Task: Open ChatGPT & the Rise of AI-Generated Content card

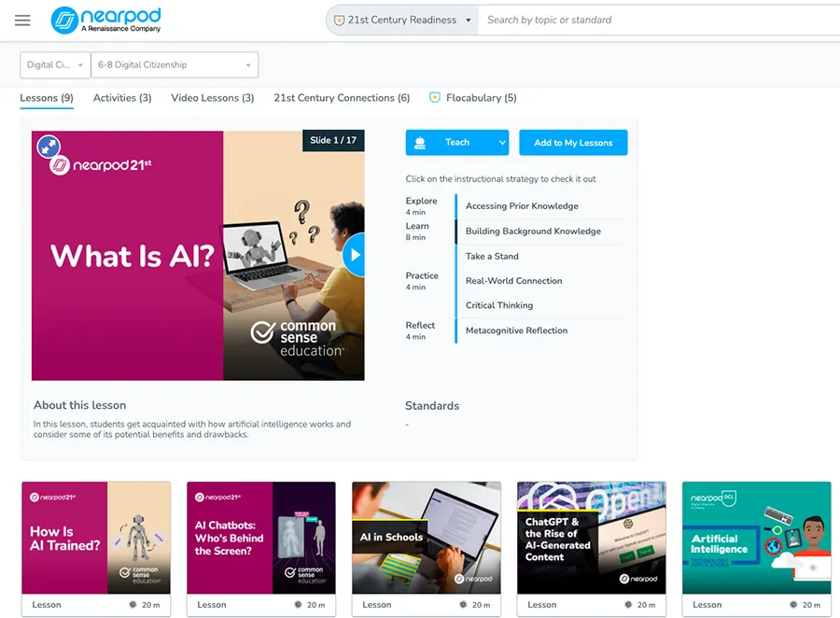Action: 592,549
